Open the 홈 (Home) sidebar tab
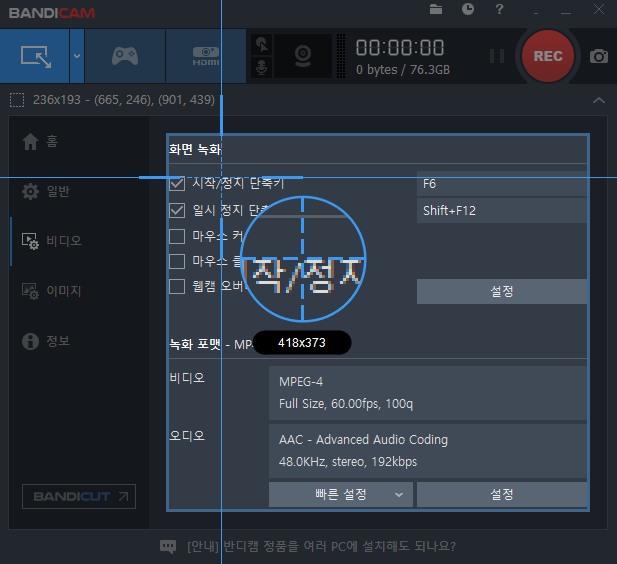 click(x=41, y=141)
